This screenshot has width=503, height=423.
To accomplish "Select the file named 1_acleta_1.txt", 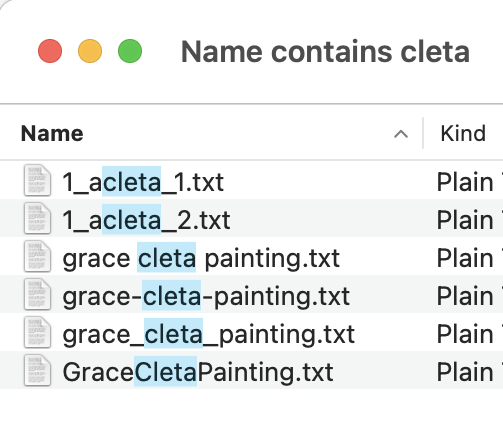I will 143,182.
